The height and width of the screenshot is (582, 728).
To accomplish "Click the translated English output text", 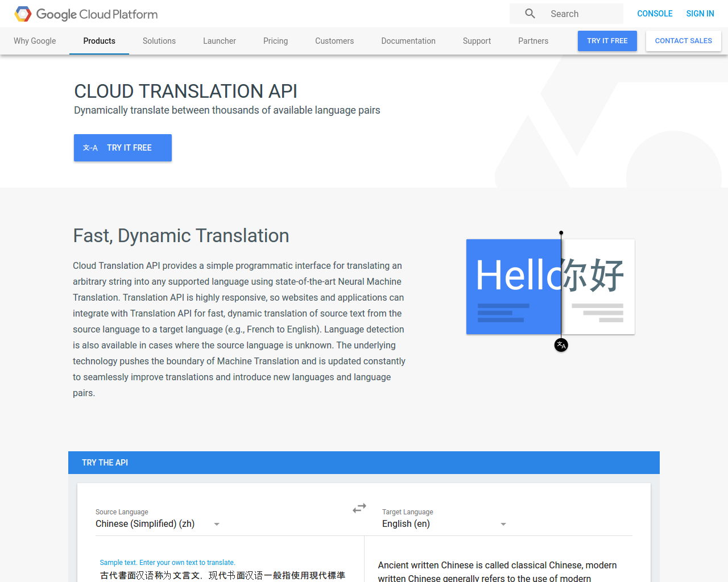I will (x=498, y=571).
